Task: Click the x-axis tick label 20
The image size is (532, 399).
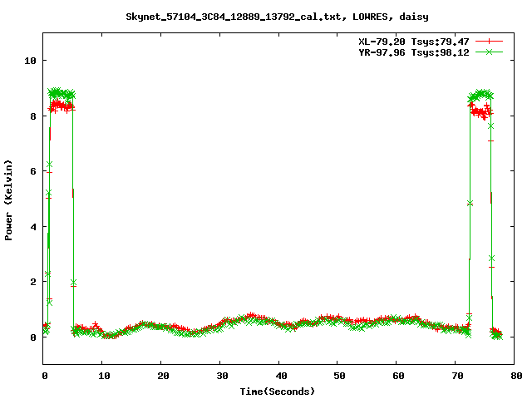Action: (x=161, y=376)
